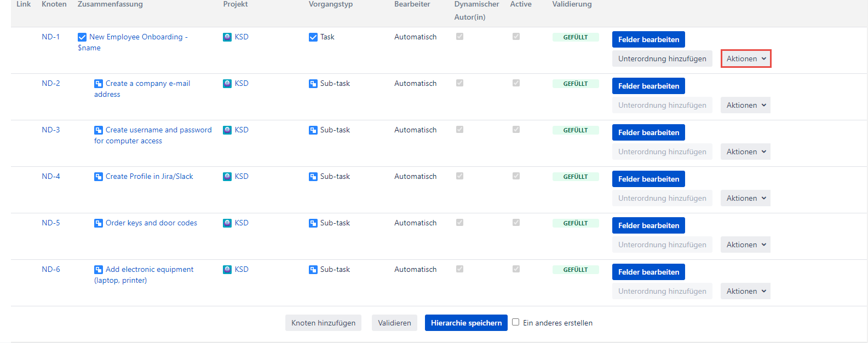Screen dimensions: 868x343
Task: Click sub-task icon beside Add electronic equipment
Action: click(x=99, y=270)
